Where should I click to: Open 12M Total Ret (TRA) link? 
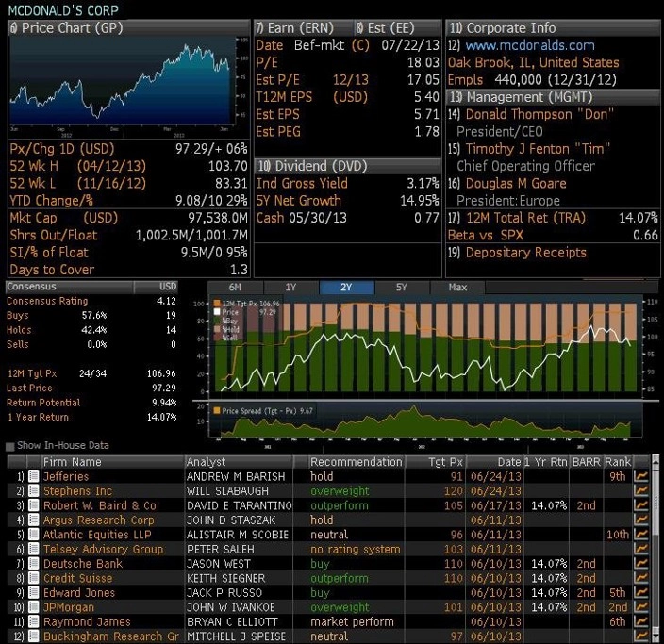click(x=525, y=218)
